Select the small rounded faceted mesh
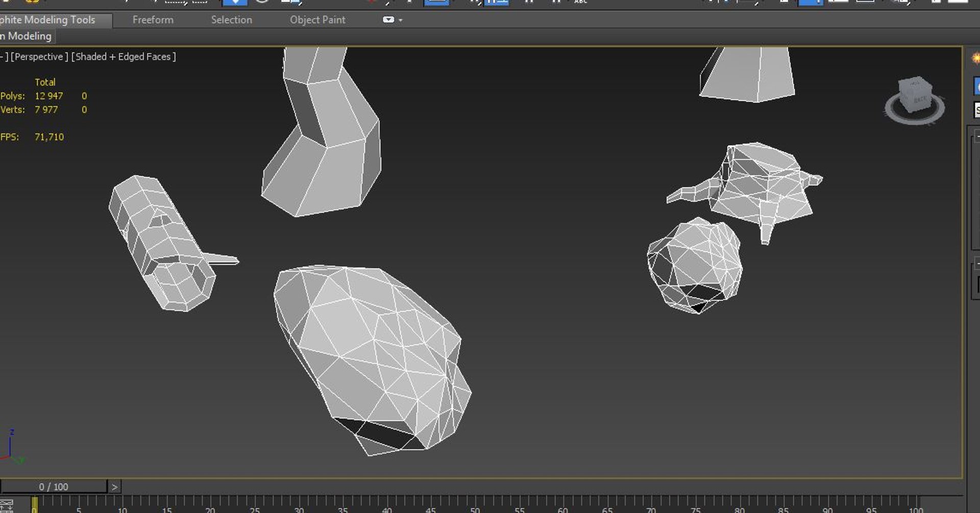This screenshot has height=513, width=980. click(x=695, y=265)
